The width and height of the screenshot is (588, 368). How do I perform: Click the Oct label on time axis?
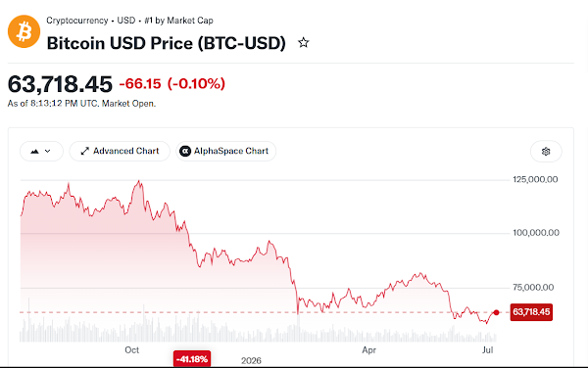click(x=132, y=350)
